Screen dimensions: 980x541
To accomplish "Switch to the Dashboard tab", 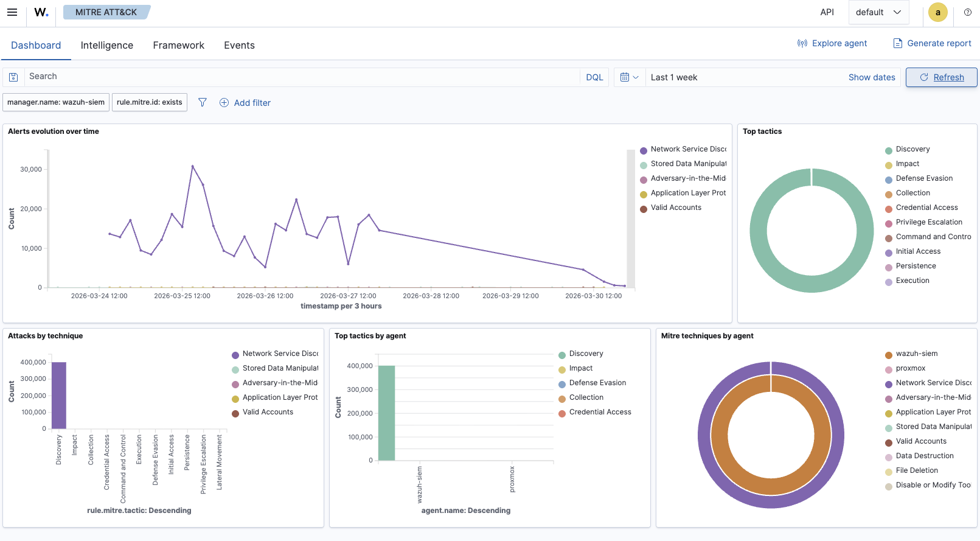I will point(36,45).
